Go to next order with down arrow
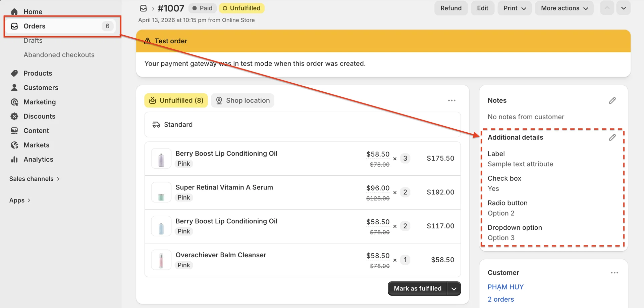644x308 pixels. click(623, 8)
